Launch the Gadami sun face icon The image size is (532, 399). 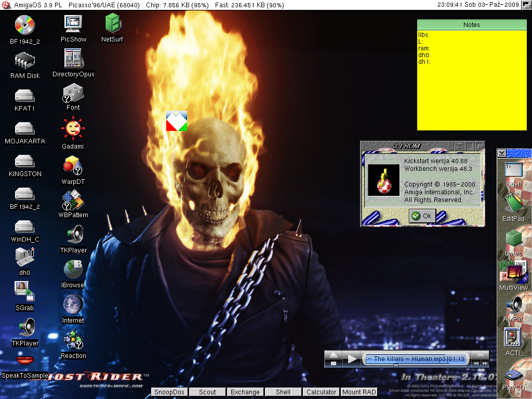point(73,128)
